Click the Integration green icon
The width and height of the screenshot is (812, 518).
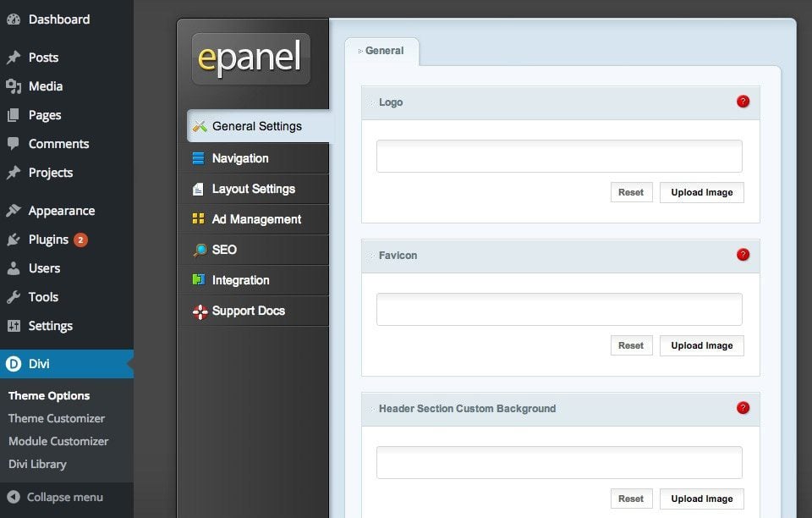pos(198,279)
